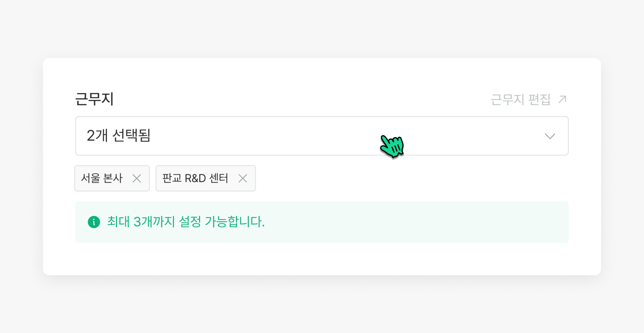The width and height of the screenshot is (644, 333).
Task: Expand the 근무지 dropdown via chevron arrow
Action: (550, 136)
